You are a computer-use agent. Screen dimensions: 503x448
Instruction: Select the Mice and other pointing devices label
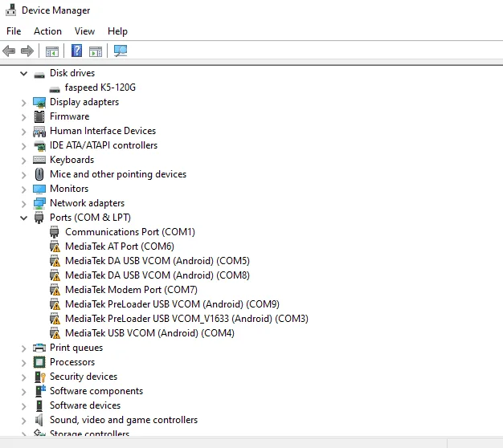(x=118, y=174)
